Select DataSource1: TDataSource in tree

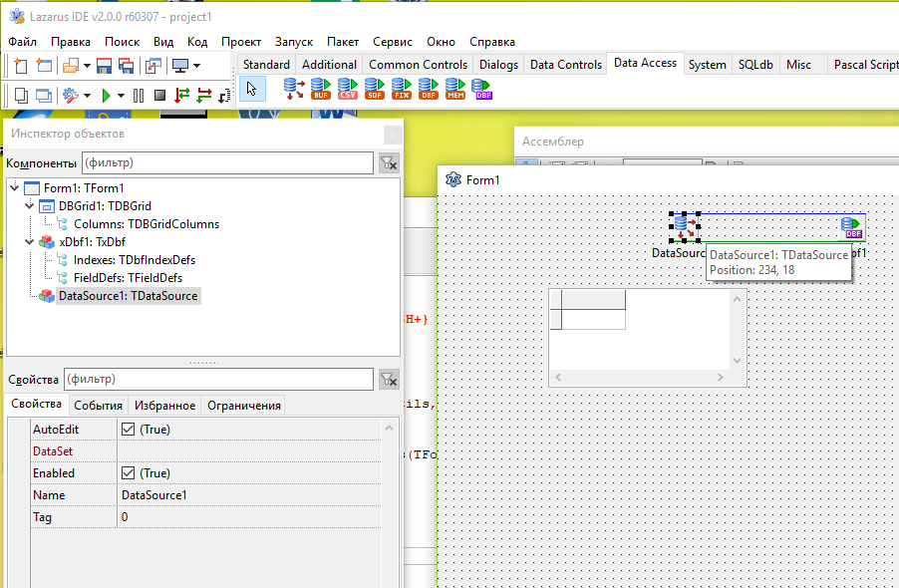[x=128, y=296]
